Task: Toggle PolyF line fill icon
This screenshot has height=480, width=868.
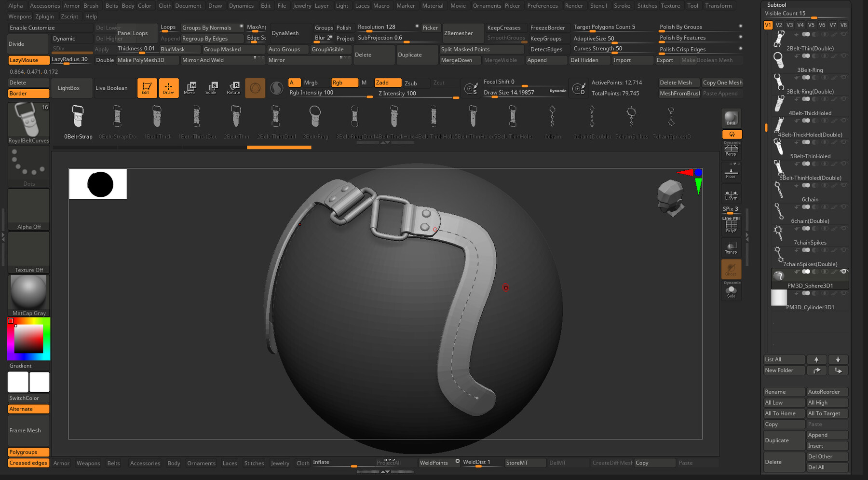Action: click(731, 225)
